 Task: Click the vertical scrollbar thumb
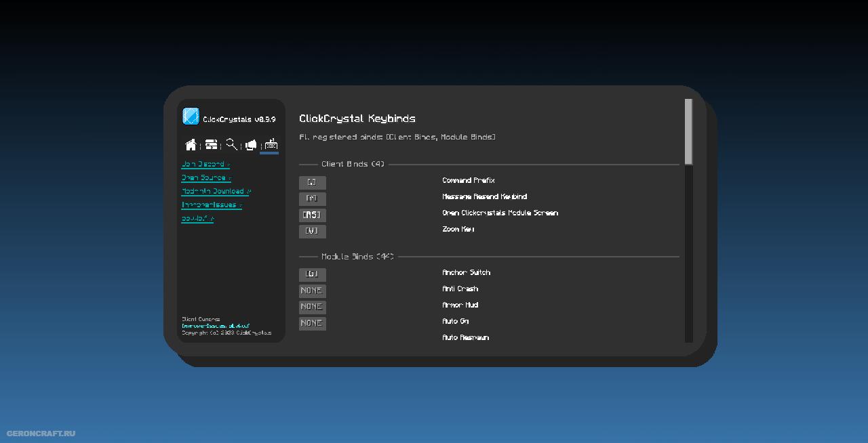[688, 131]
